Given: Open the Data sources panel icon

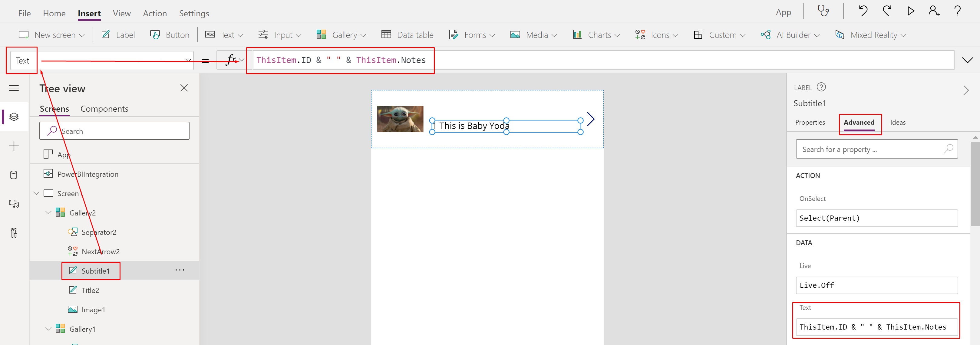Looking at the screenshot, I should click(x=14, y=175).
